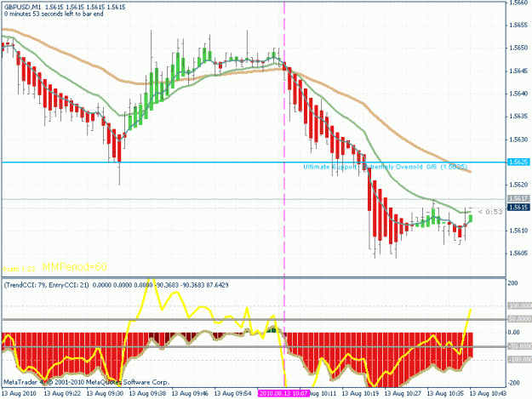Click the gray 1.5617 price tag

pyautogui.click(x=518, y=198)
